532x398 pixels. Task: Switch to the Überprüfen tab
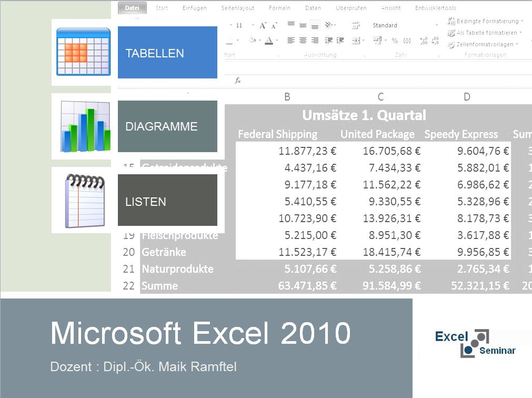(x=351, y=8)
